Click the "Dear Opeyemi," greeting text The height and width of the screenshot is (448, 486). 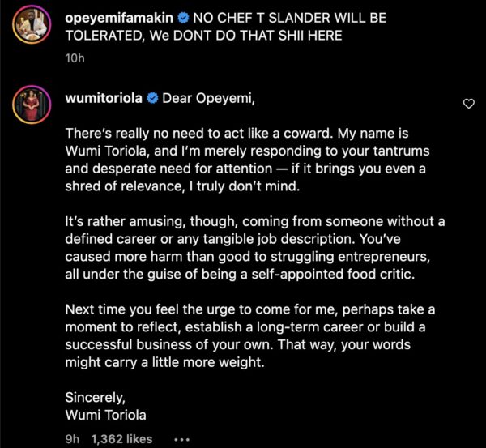point(201,100)
